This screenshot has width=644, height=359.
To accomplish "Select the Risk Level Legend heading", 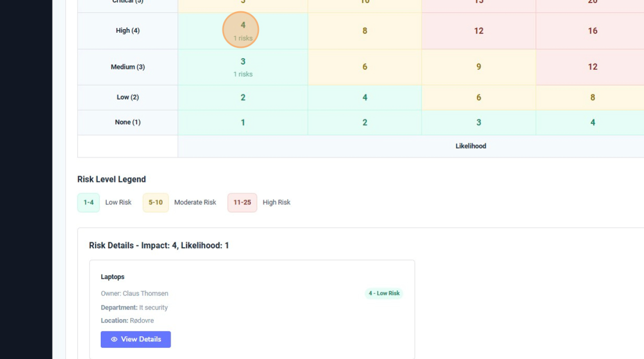I will click(111, 179).
